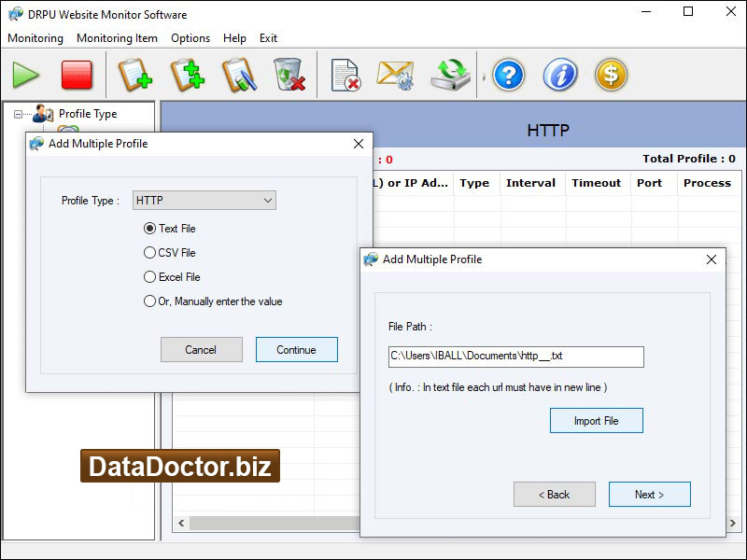
Task: Select Manually enter the value option
Action: (x=213, y=301)
